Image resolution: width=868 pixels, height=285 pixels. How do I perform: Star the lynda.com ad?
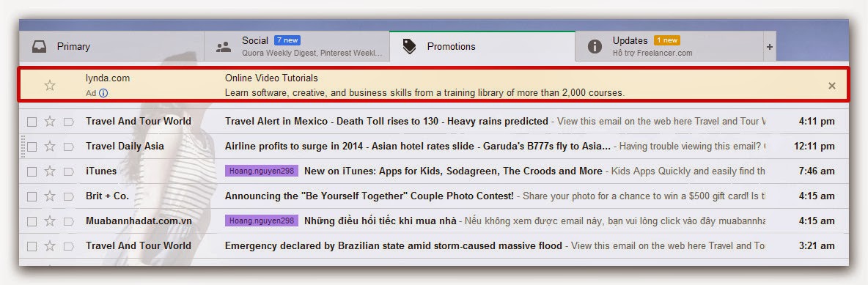[50, 85]
